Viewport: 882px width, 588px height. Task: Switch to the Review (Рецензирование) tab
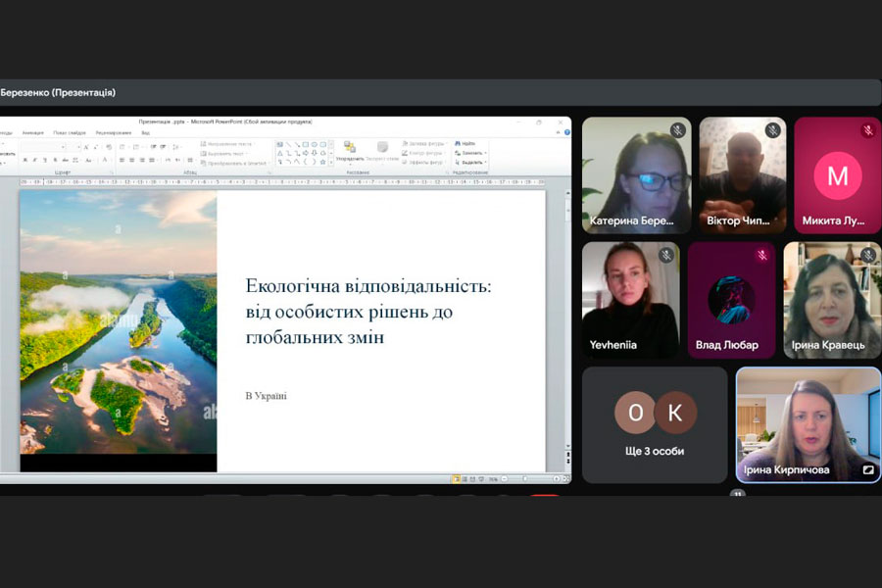(113, 132)
